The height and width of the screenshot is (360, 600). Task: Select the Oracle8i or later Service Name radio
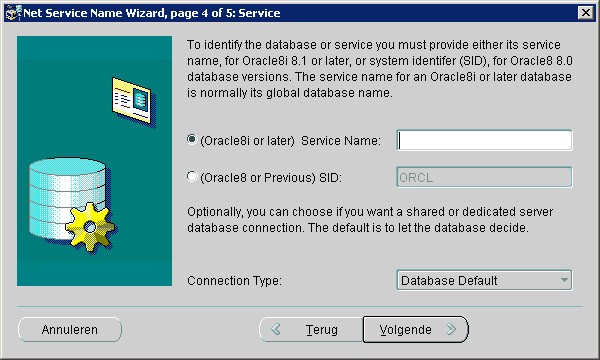point(192,139)
